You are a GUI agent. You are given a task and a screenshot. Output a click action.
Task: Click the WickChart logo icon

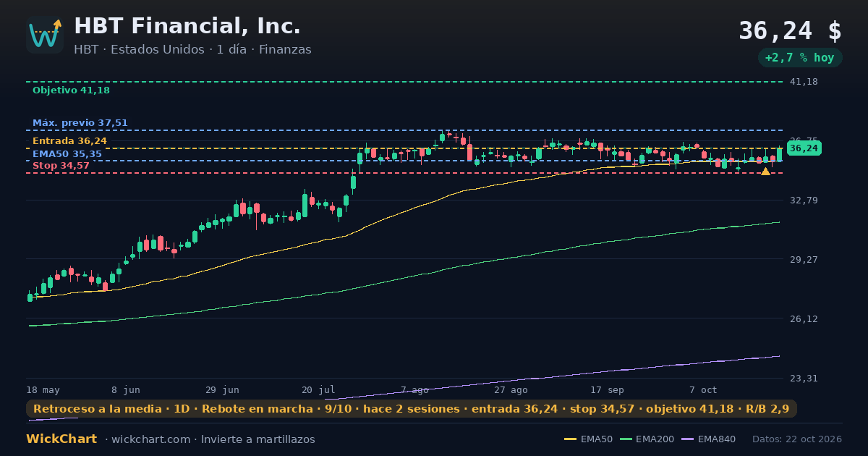click(45, 35)
